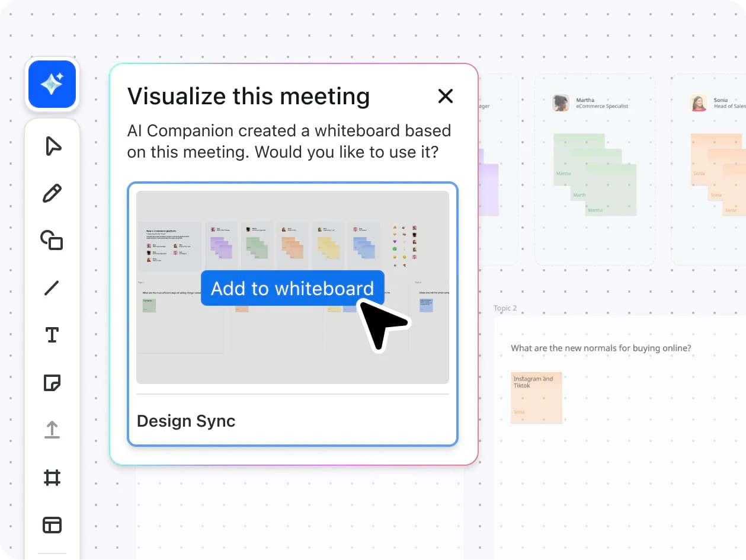Choose the Pen drawing tool

click(x=52, y=193)
